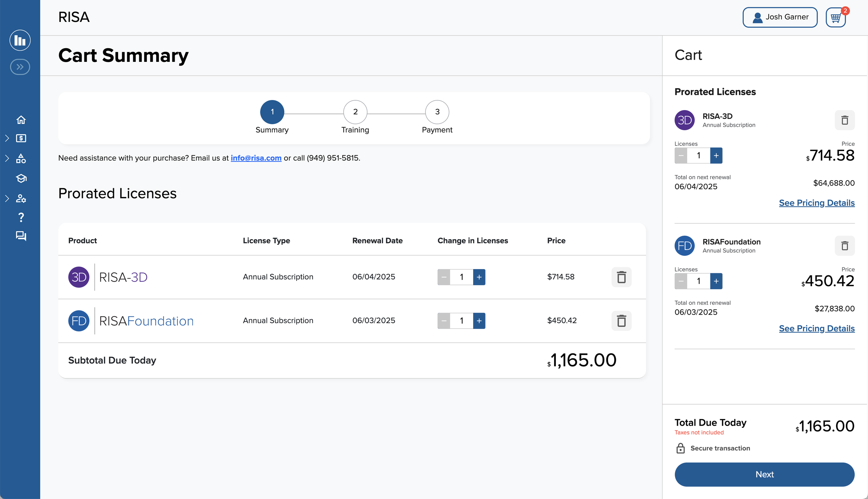Click the Change in Licenses column header
This screenshot has height=499, width=868.
(473, 241)
